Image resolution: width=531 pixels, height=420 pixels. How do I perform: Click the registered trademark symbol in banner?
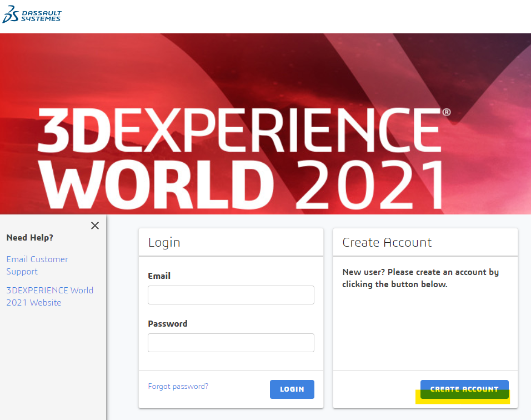click(x=446, y=112)
